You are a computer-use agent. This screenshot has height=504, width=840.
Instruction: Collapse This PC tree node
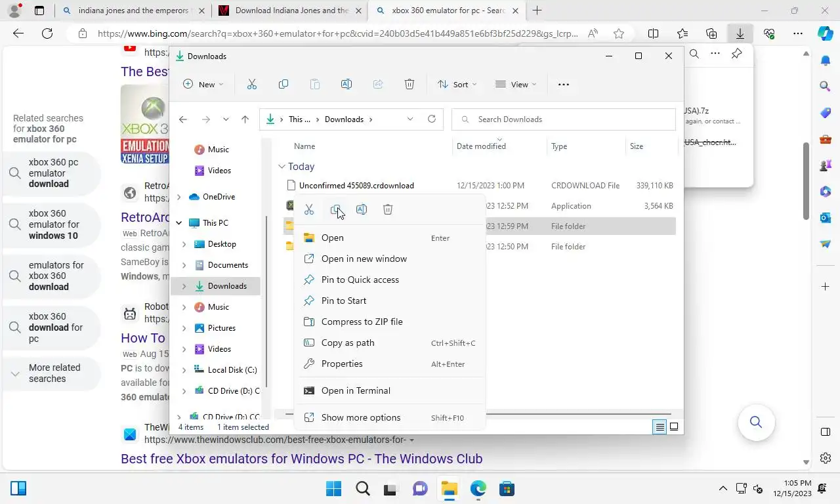(179, 223)
